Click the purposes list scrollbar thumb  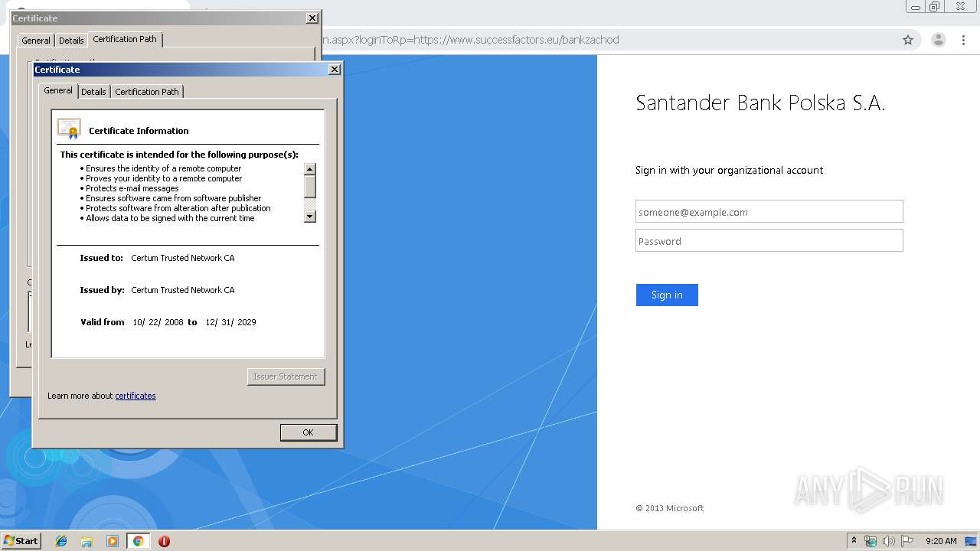point(310,187)
